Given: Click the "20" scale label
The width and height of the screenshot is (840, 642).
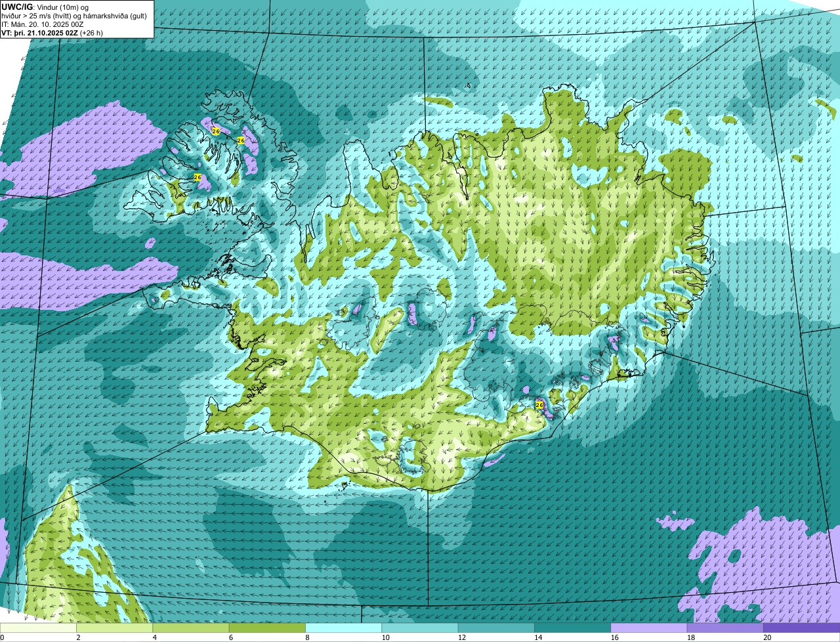Looking at the screenshot, I should click(766, 637).
